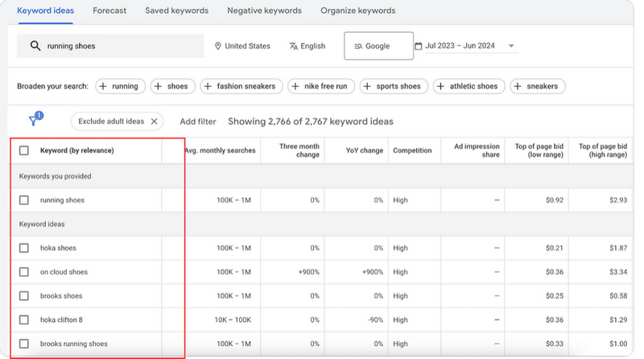Open the Jul 2023 – Jun 2024 date selector
This screenshot has width=644, height=359.
[466, 46]
